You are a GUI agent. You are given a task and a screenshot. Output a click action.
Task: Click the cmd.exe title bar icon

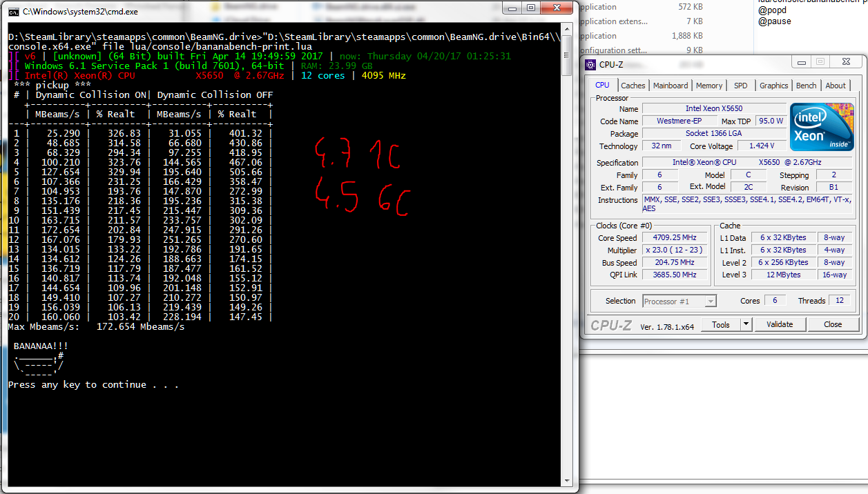[x=12, y=12]
